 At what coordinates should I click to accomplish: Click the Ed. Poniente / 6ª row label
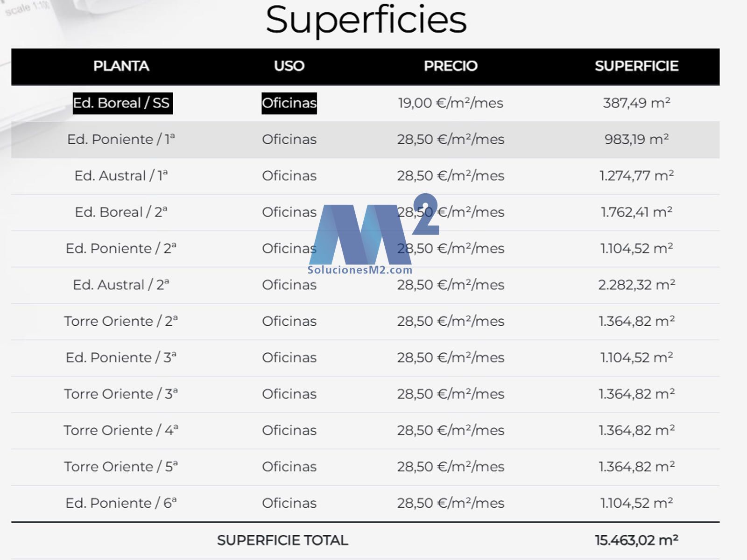(121, 503)
